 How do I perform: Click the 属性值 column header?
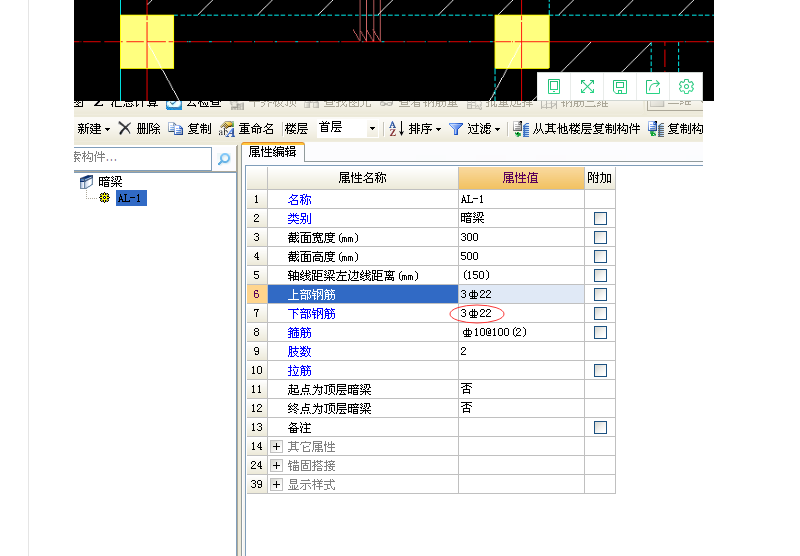tap(521, 178)
